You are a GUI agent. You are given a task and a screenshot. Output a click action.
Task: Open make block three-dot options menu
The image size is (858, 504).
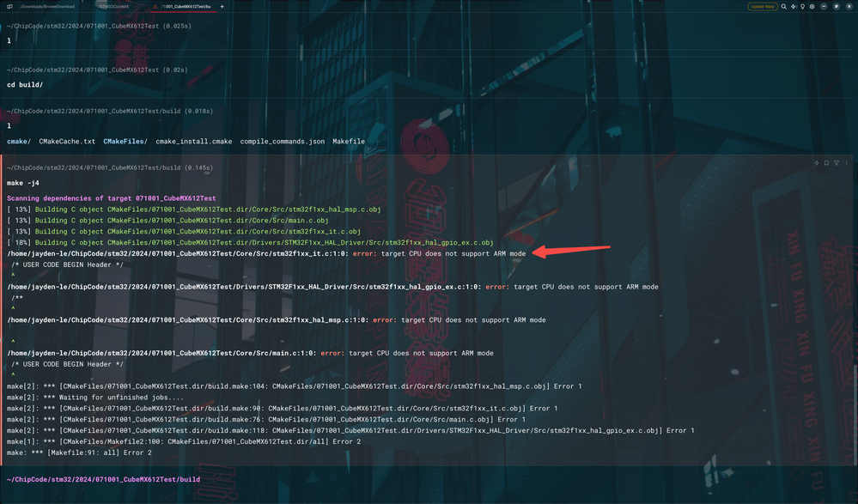pyautogui.click(x=847, y=163)
